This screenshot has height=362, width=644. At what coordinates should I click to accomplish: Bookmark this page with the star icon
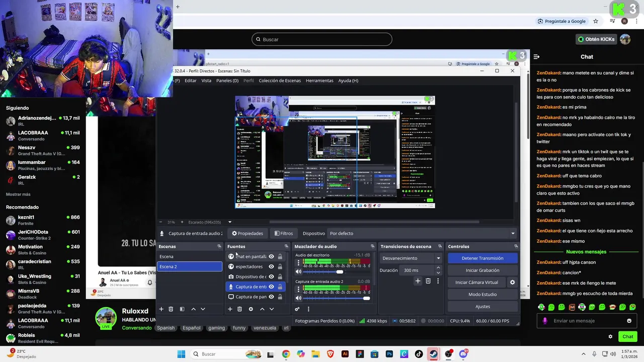tap(596, 21)
